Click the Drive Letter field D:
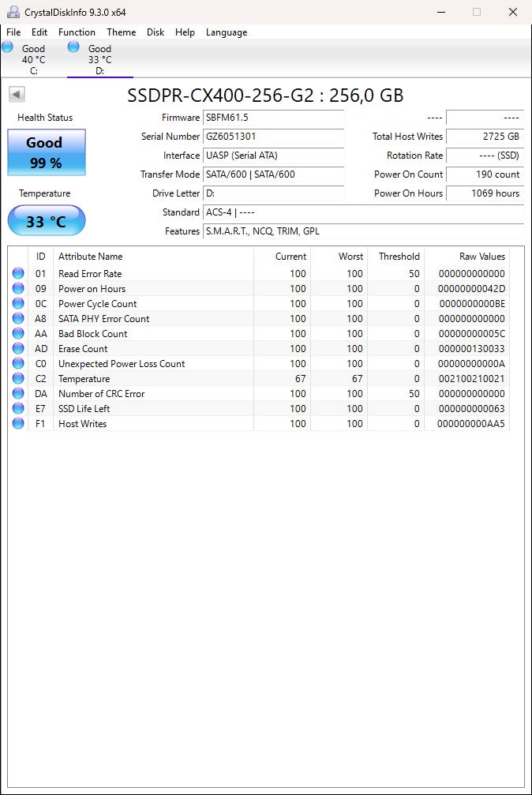 click(x=273, y=193)
